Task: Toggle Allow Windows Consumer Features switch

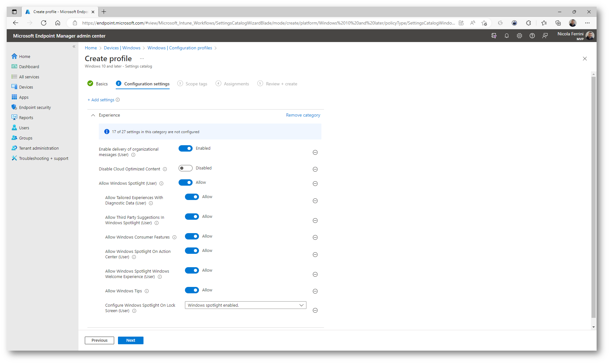Action: pyautogui.click(x=192, y=236)
